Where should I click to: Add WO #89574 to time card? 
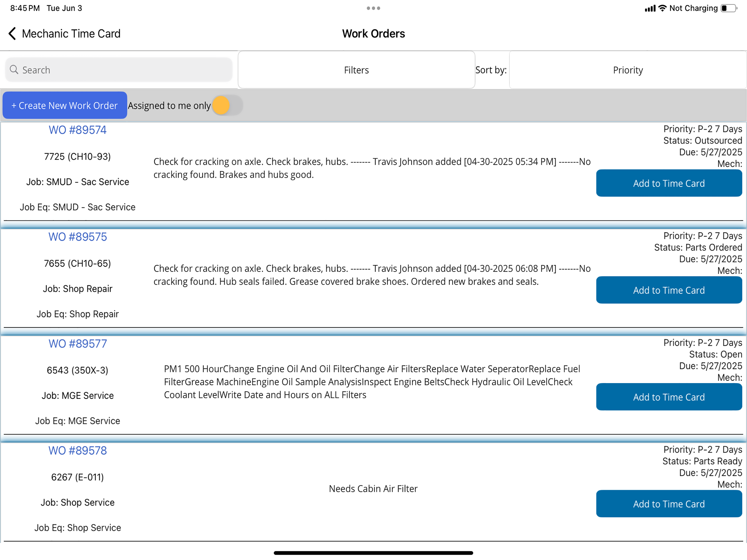[669, 183]
